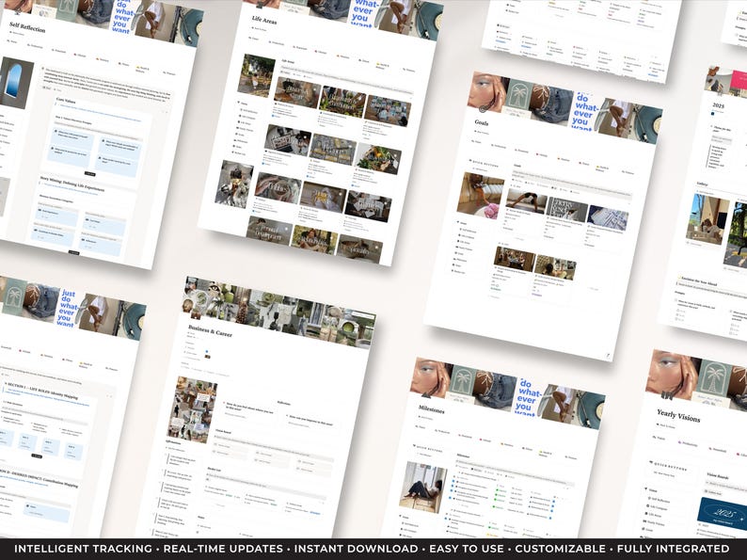Viewport: 747px width, 560px height.
Task: Collapse Quick Buttons toggle on Milestones page
Action: [427, 448]
